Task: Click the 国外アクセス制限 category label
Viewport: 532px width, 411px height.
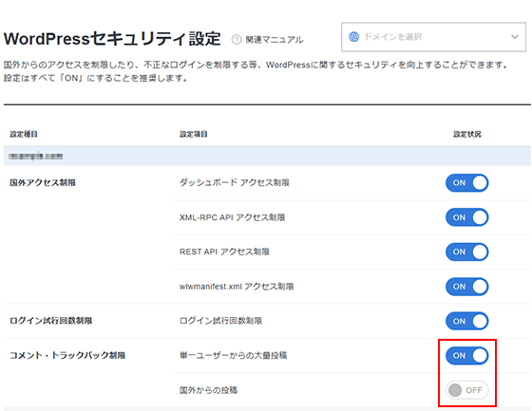Action: 43,183
